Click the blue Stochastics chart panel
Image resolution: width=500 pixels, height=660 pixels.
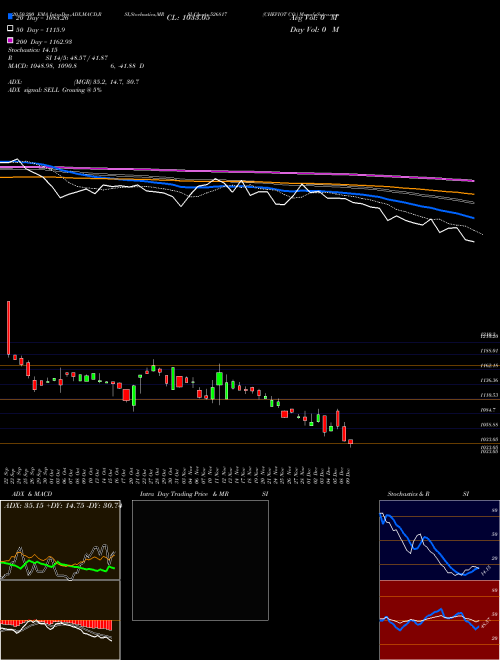(439, 540)
